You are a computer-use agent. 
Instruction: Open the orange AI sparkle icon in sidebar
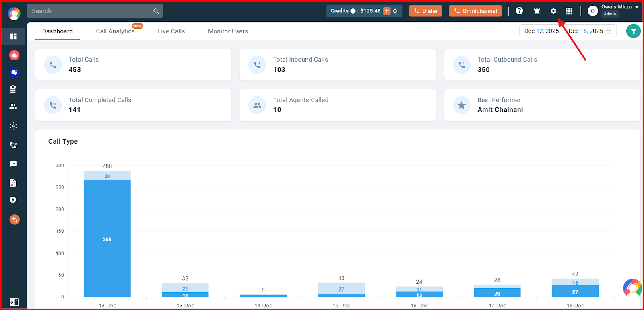click(x=14, y=220)
